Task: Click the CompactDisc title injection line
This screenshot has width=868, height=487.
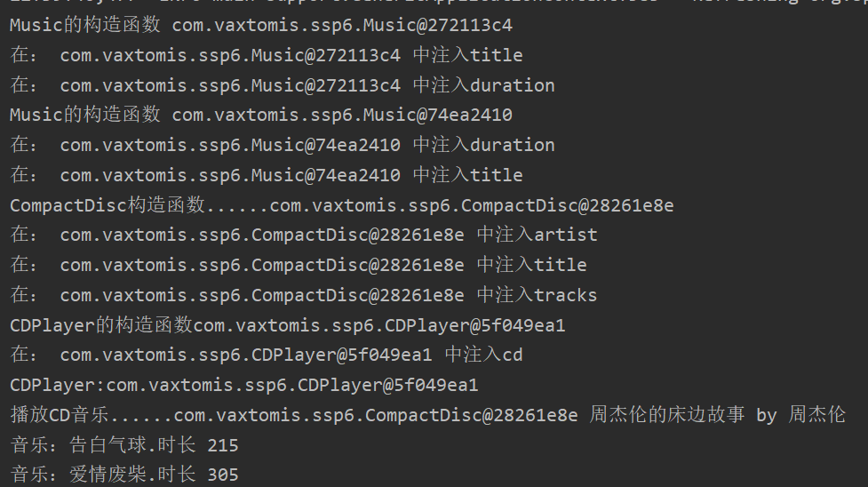Action: point(299,265)
